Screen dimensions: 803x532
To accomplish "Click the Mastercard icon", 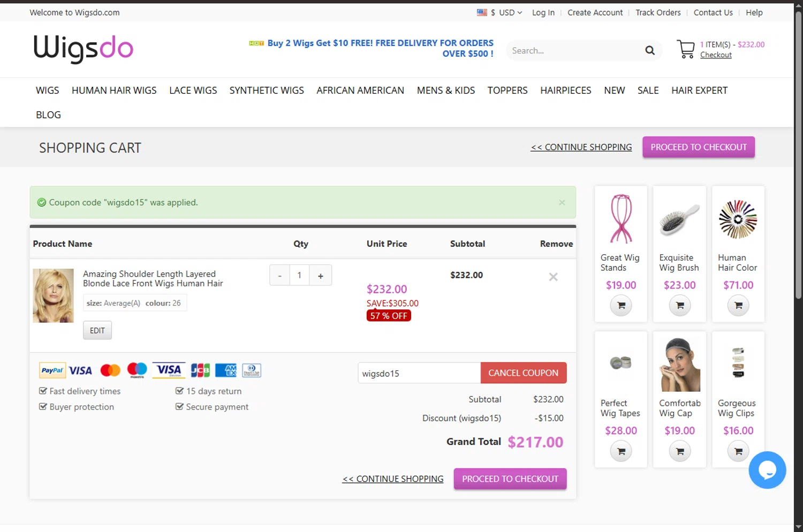I will pyautogui.click(x=110, y=370).
